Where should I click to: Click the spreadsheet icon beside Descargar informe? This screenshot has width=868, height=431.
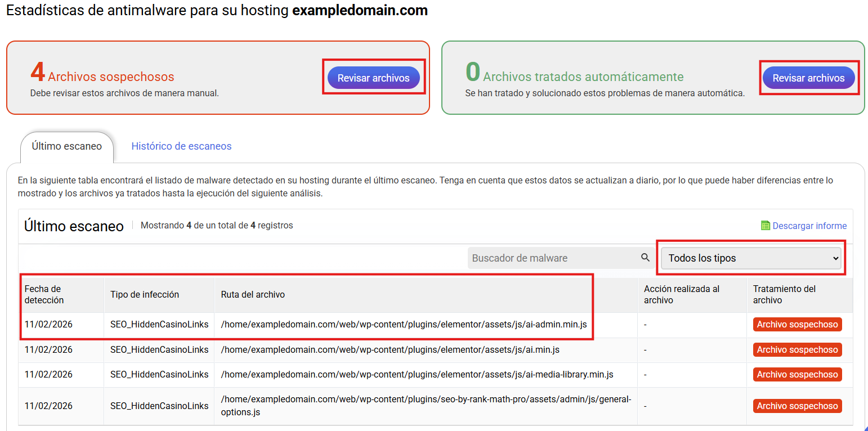point(765,226)
